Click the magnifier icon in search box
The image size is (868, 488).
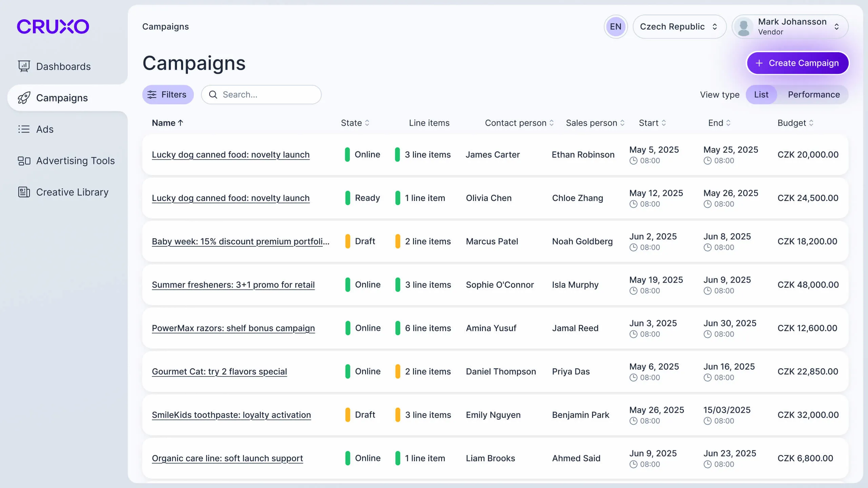coord(213,95)
